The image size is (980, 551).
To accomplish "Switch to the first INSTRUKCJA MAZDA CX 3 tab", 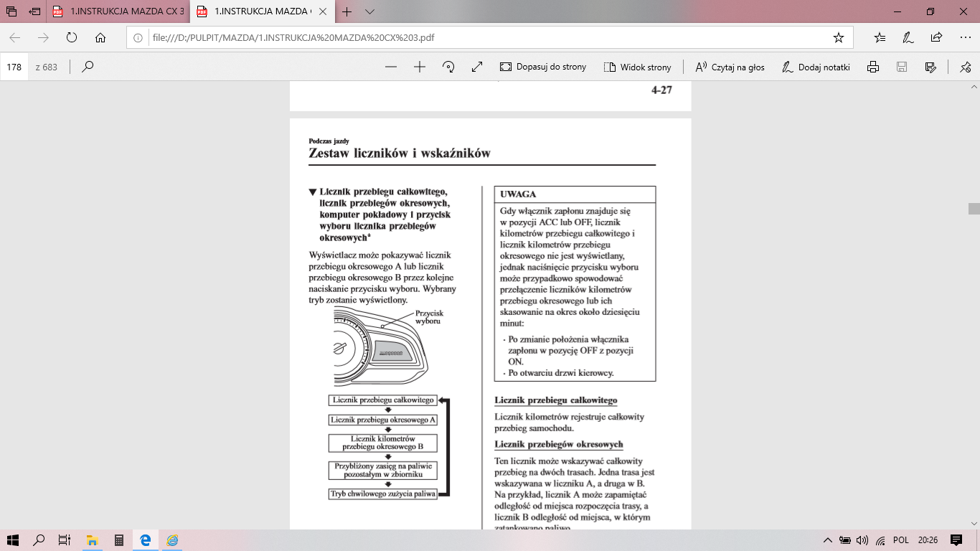I will click(x=118, y=11).
